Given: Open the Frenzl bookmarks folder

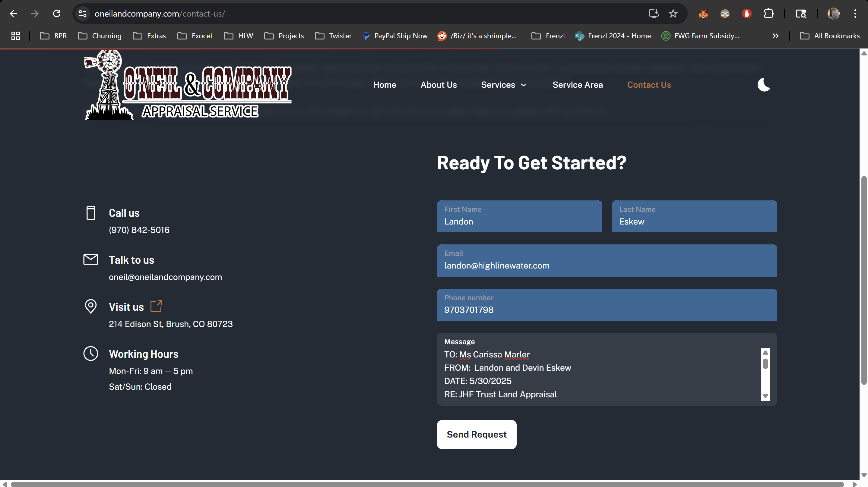Looking at the screenshot, I should tap(548, 36).
